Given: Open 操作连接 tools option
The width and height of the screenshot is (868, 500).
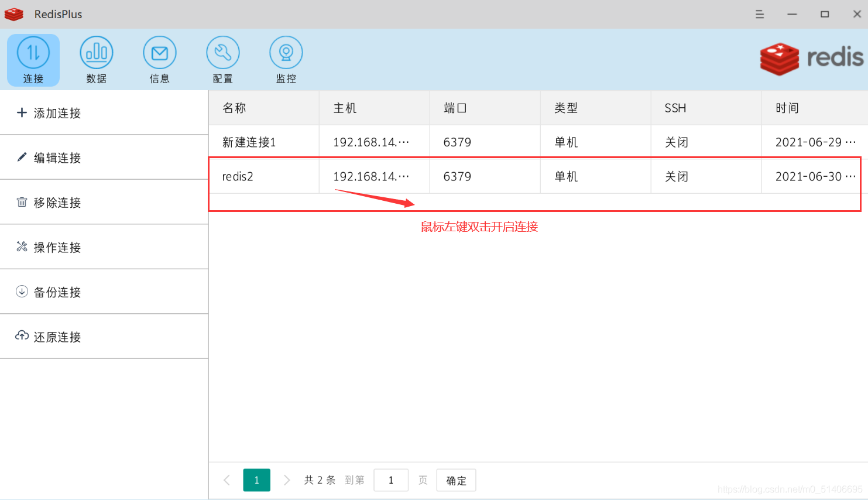Looking at the screenshot, I should point(57,247).
